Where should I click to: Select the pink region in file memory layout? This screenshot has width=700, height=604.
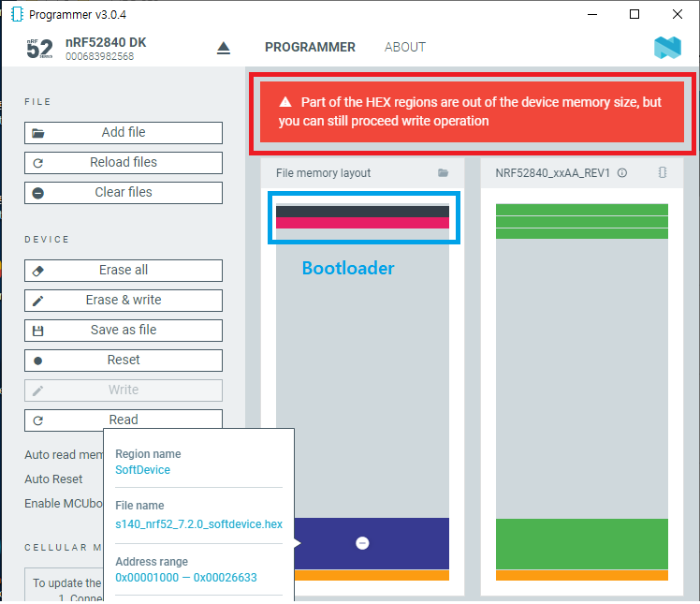tap(362, 223)
